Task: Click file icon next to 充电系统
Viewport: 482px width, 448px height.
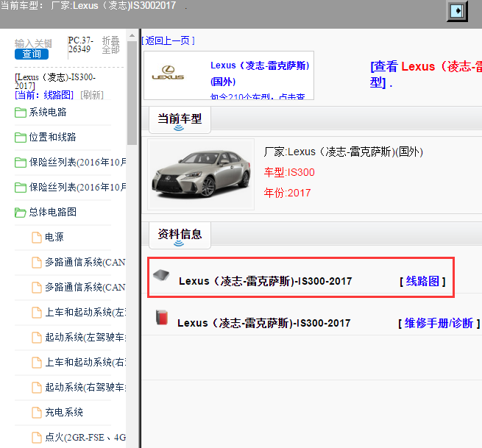Action: click(37, 413)
